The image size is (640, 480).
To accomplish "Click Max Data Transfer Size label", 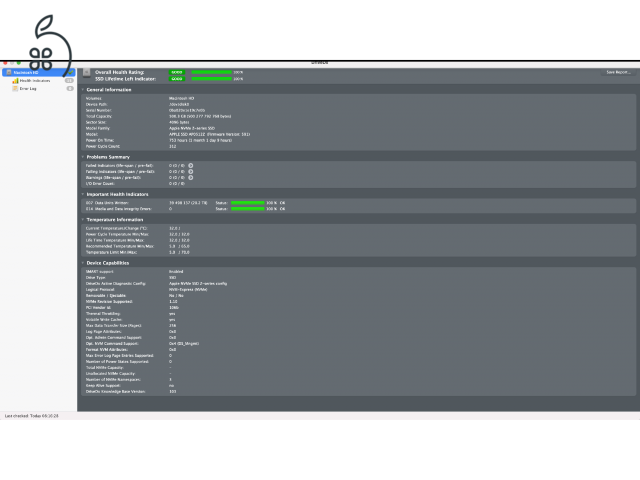I will [x=113, y=326].
